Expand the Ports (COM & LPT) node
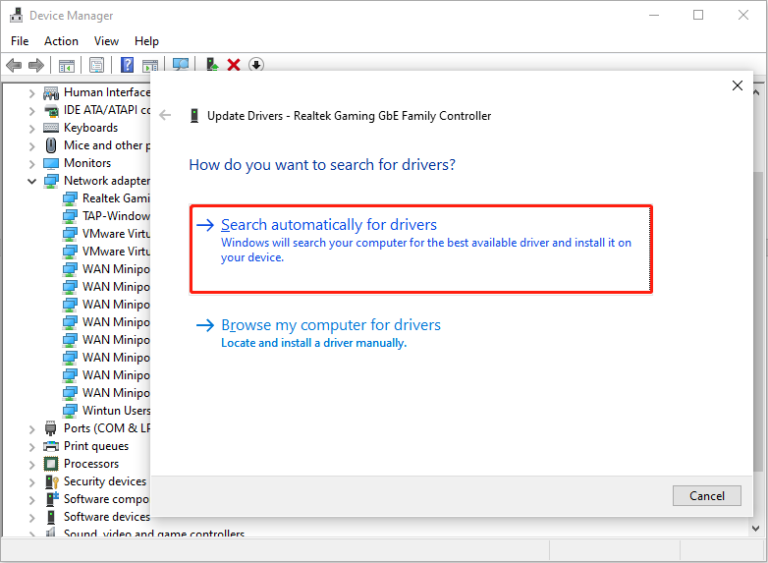Image resolution: width=768 pixels, height=563 pixels. tap(32, 429)
